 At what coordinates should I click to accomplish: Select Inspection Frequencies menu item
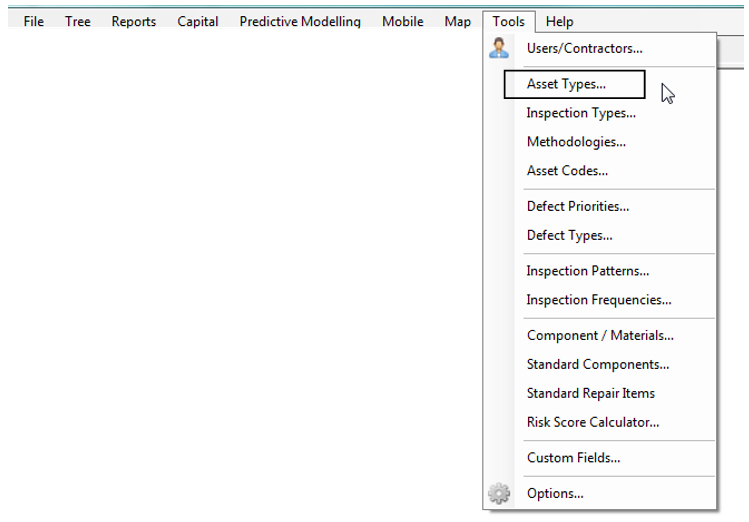click(x=599, y=300)
